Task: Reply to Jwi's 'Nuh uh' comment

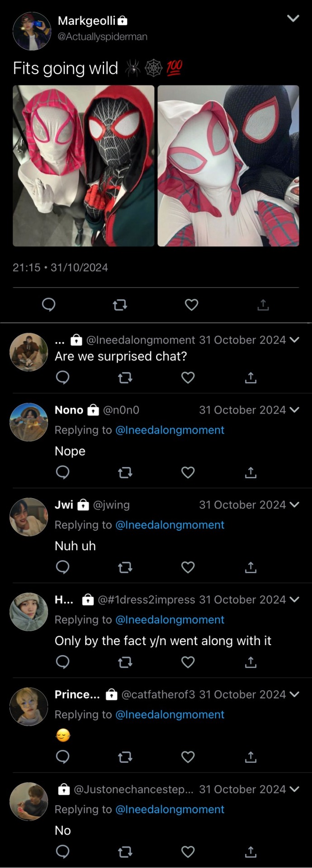Action: point(62,567)
